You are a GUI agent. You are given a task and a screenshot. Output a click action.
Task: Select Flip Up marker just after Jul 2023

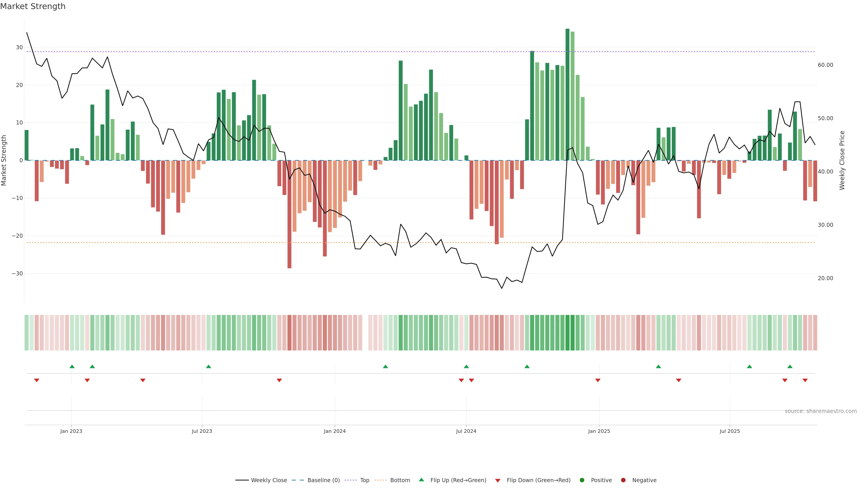pos(209,366)
